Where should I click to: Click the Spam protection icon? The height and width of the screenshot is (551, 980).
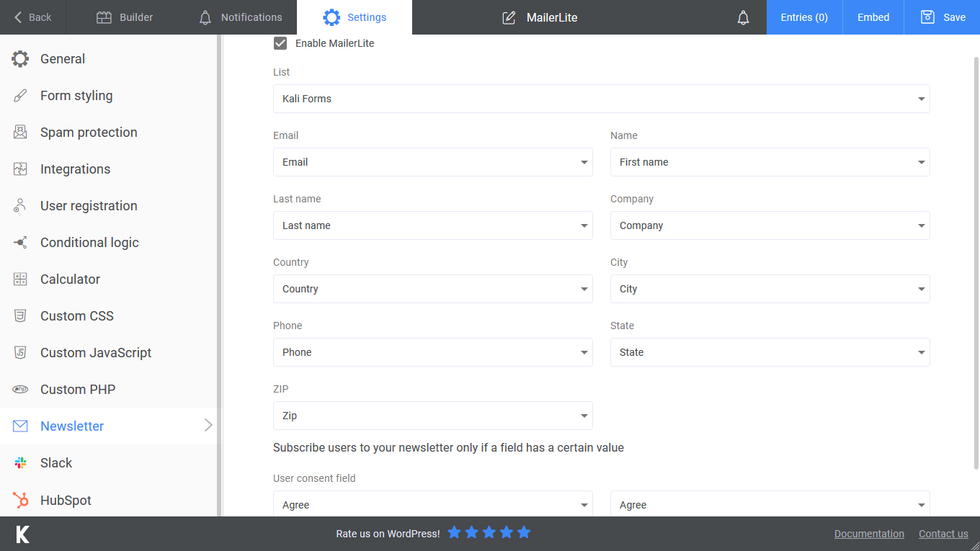pyautogui.click(x=20, y=133)
